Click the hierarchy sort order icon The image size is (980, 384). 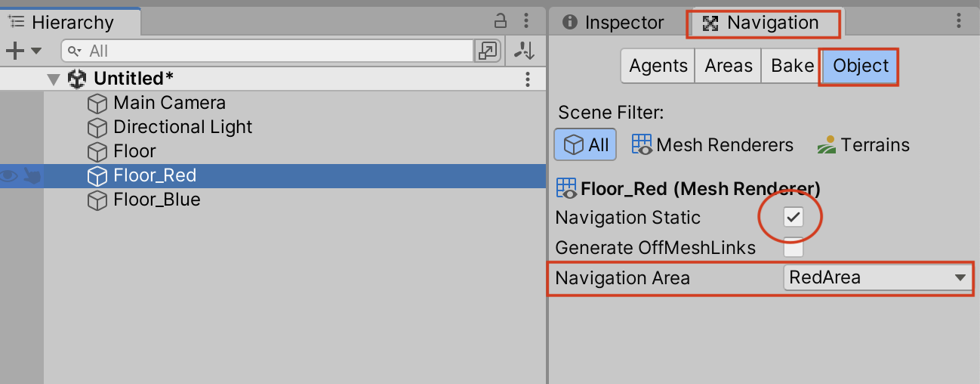pyautogui.click(x=524, y=51)
